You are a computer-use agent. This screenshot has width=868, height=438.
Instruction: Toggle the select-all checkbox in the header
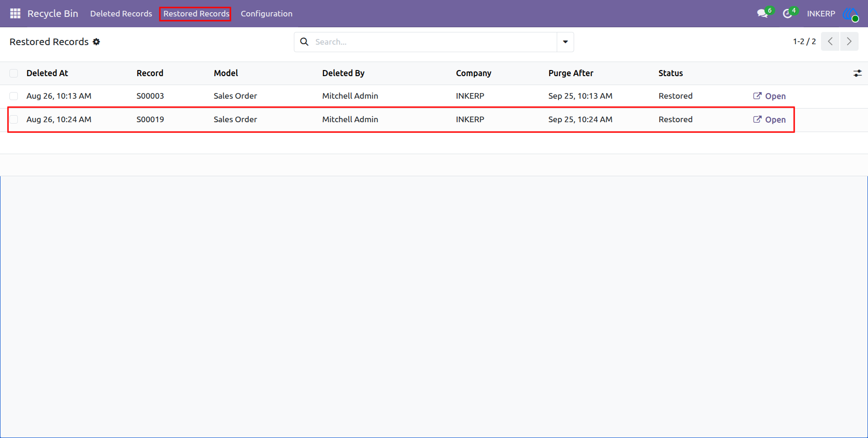tap(14, 73)
